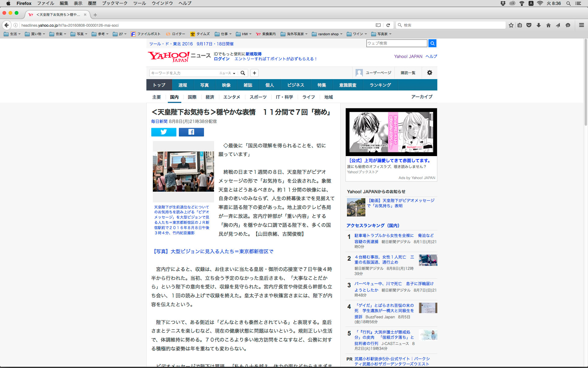This screenshot has width=588, height=368.
Task: Click the article photo thumbnail of Shinjuku crowd
Action: click(183, 171)
